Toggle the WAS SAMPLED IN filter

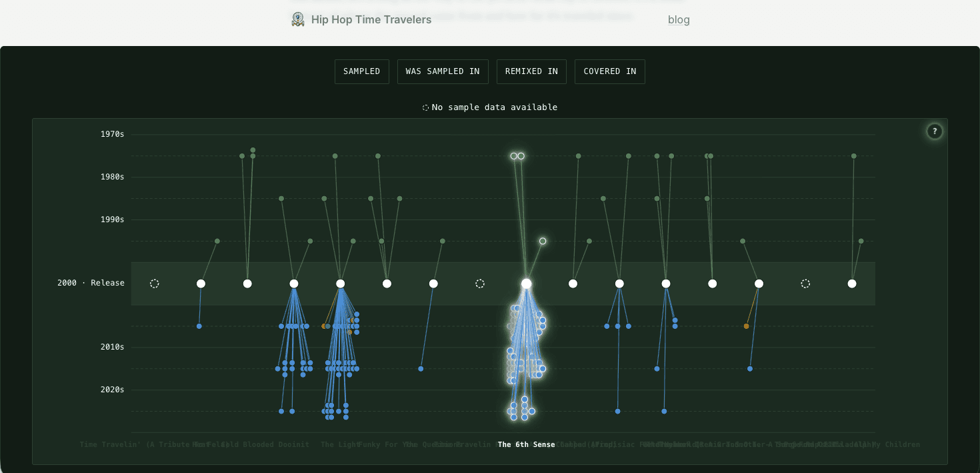coord(443,71)
